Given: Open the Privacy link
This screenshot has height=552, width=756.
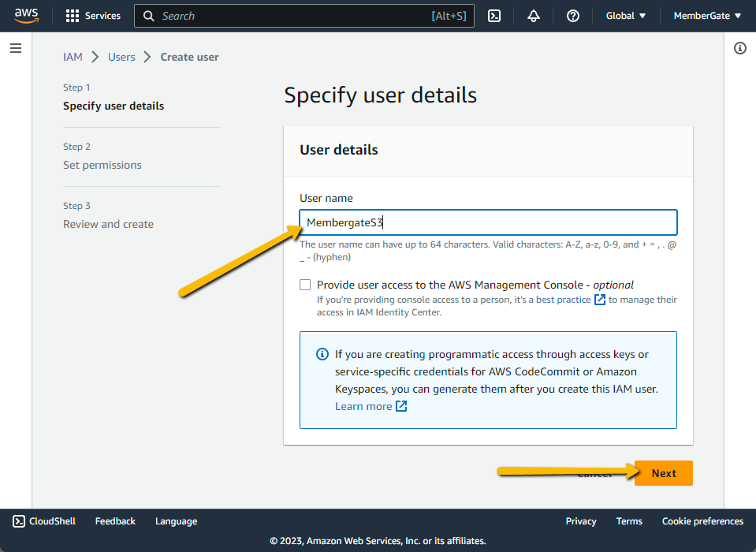Looking at the screenshot, I should tap(580, 521).
